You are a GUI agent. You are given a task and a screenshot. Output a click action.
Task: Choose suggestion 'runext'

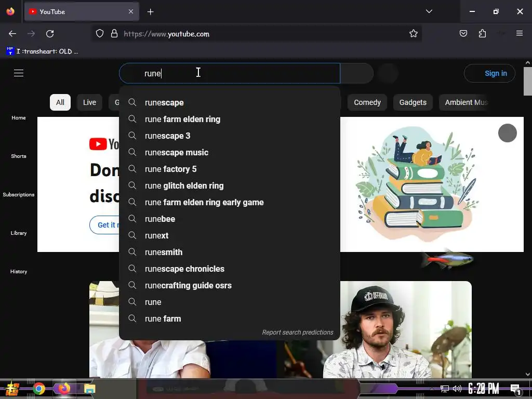(230, 235)
